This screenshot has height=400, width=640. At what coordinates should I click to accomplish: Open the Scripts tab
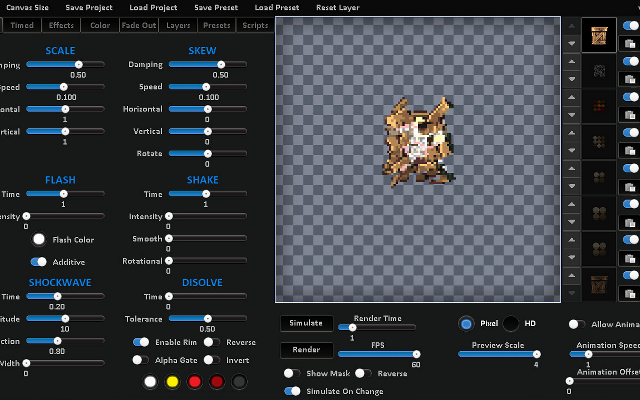click(x=255, y=25)
